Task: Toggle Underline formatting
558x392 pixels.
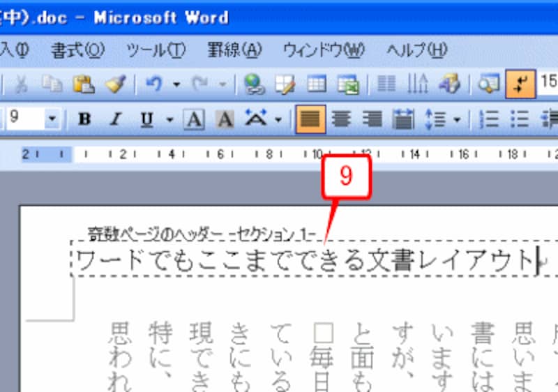Action: pos(147,119)
